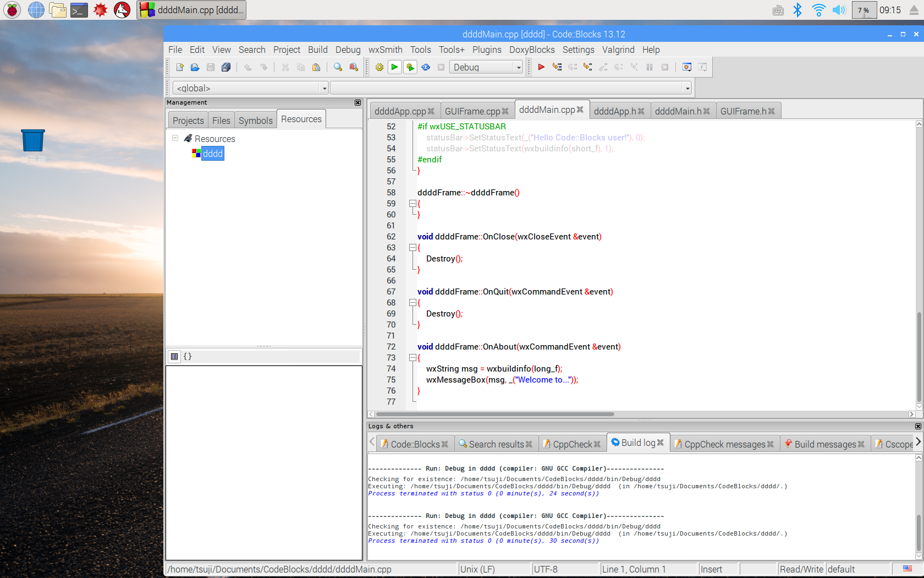Close the ddddApp.cpp editor tab
The height and width of the screenshot is (578, 924).
[x=431, y=111]
